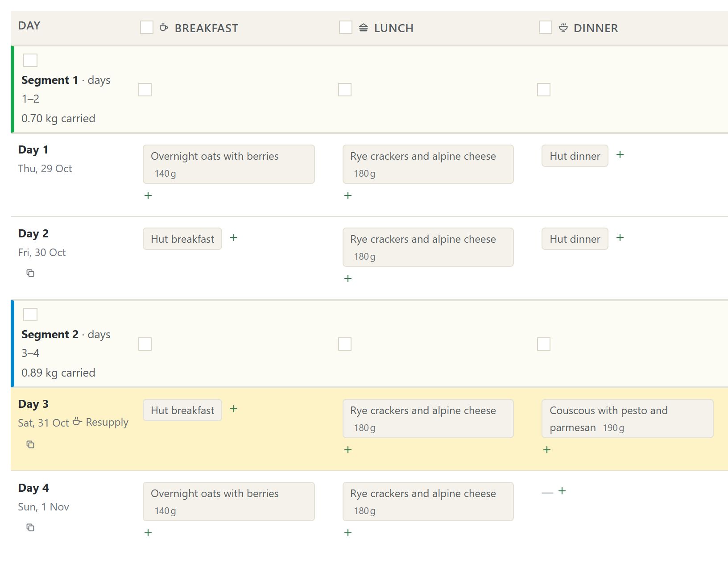This screenshot has width=728, height=564.
Task: Open Day 1 Overnight oats with berries
Action: (x=229, y=164)
